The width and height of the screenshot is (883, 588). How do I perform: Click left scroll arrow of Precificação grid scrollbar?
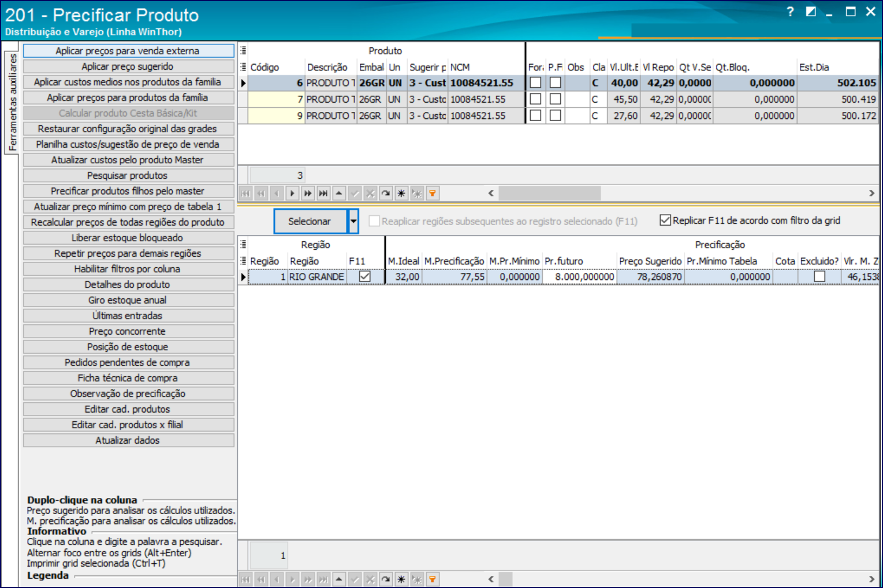[491, 579]
